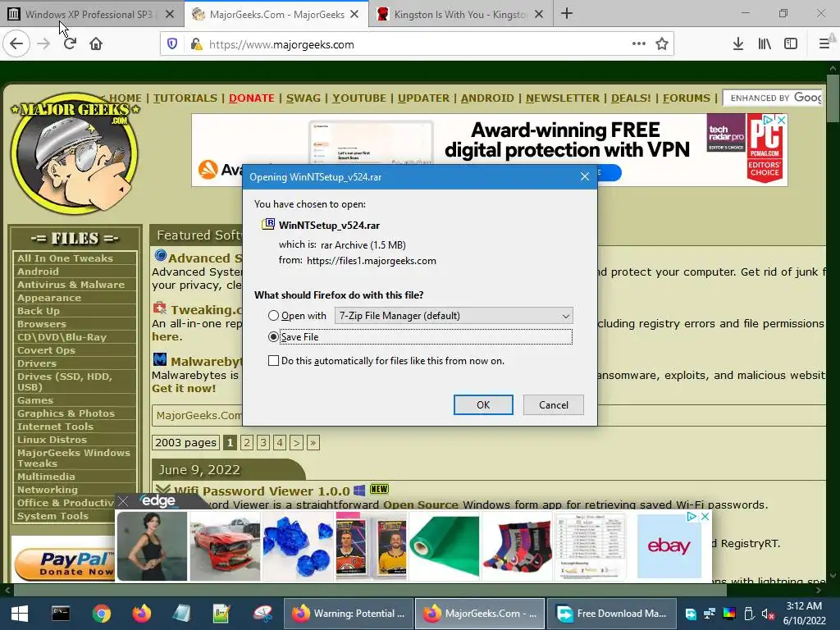Image resolution: width=840 pixels, height=630 pixels.
Task: Click the Windows logo beside Wifi Password Viewer
Action: pyautogui.click(x=359, y=490)
